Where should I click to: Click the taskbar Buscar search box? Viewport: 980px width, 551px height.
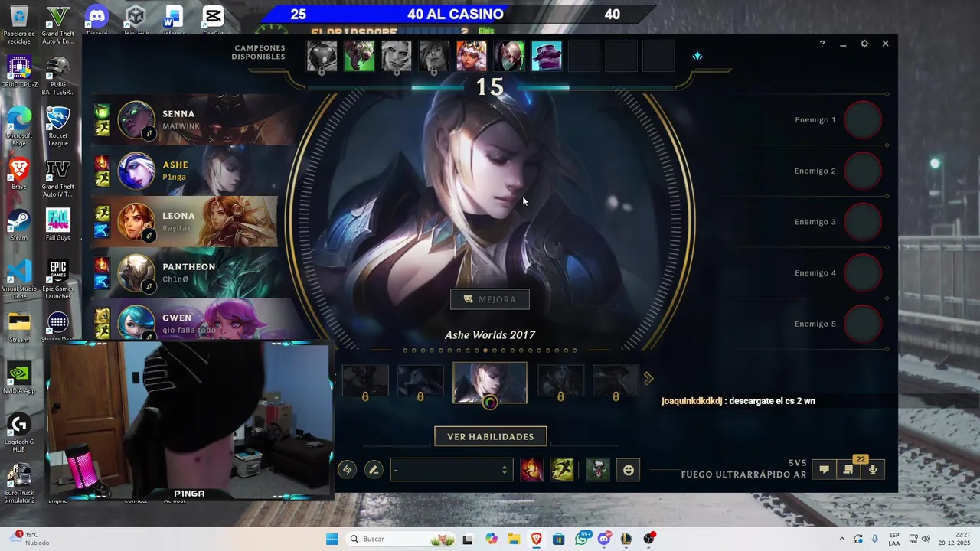coord(400,539)
